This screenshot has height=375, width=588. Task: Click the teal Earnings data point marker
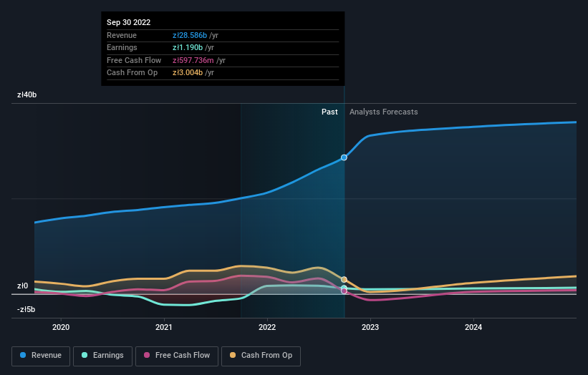tap(344, 288)
